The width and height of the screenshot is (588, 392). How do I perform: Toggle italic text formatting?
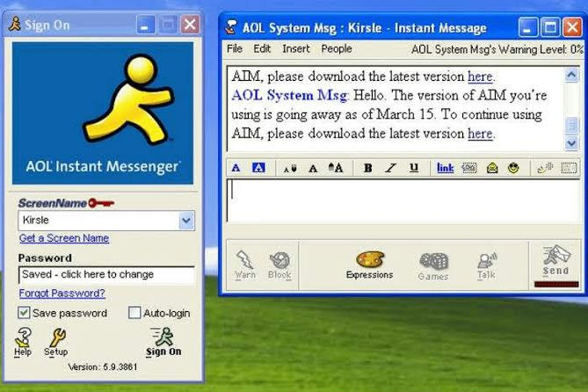390,168
